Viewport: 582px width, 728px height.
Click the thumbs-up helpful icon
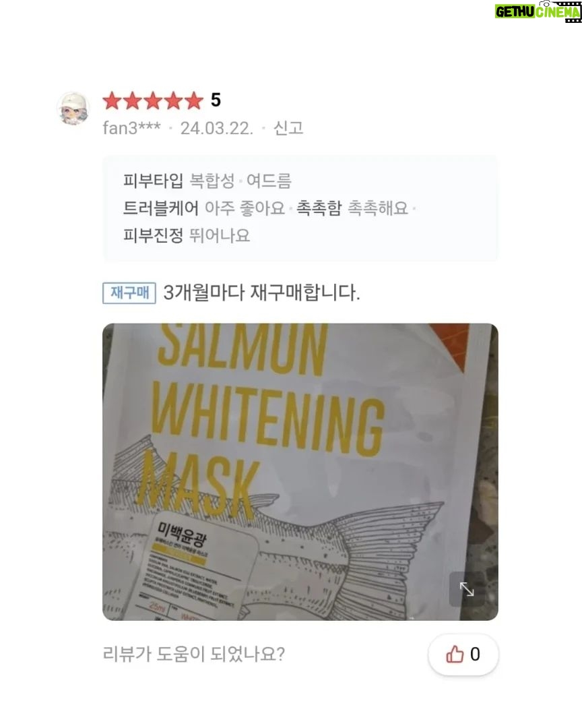(x=455, y=654)
